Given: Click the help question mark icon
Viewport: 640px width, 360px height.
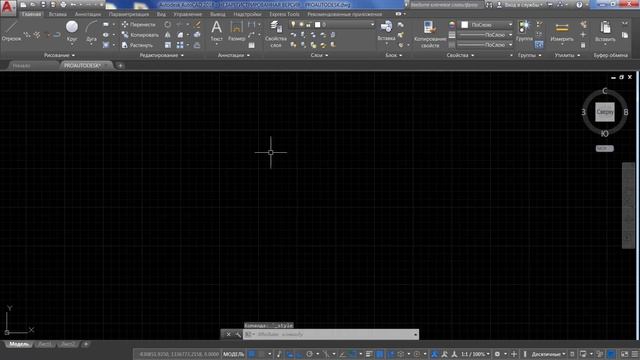Looking at the screenshot, I should tap(579, 5).
